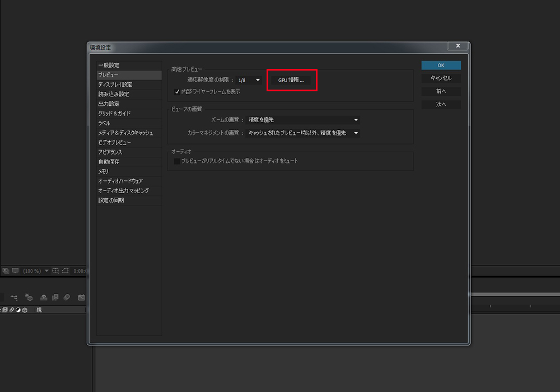The width and height of the screenshot is (560, 392).
Task: Click the Always Preview This View icon
Action: [6, 270]
